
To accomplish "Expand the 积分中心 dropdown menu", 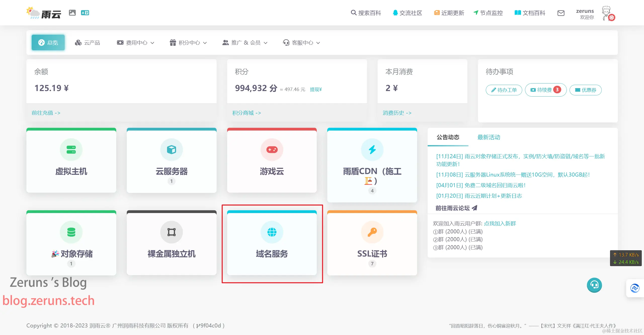I will (x=188, y=43).
